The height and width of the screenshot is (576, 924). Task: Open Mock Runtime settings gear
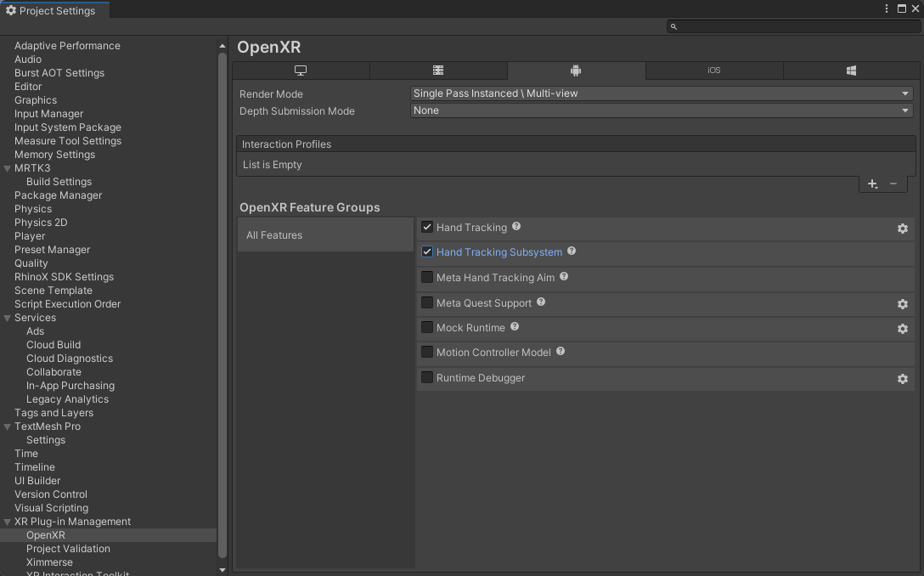coord(902,329)
